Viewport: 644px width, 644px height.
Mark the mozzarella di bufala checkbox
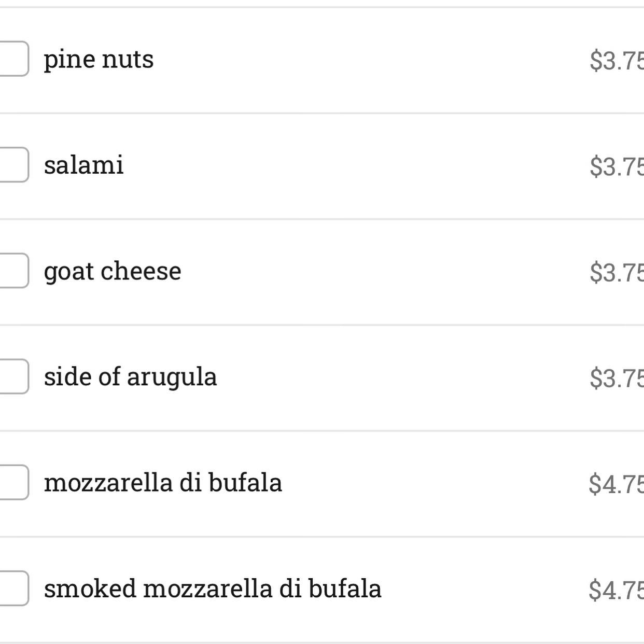pos(12,482)
